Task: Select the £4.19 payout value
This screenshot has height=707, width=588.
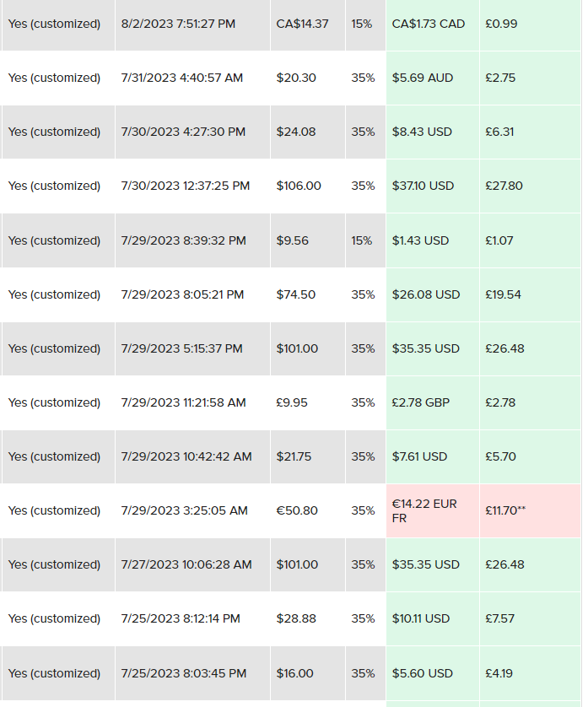Action: pos(499,673)
